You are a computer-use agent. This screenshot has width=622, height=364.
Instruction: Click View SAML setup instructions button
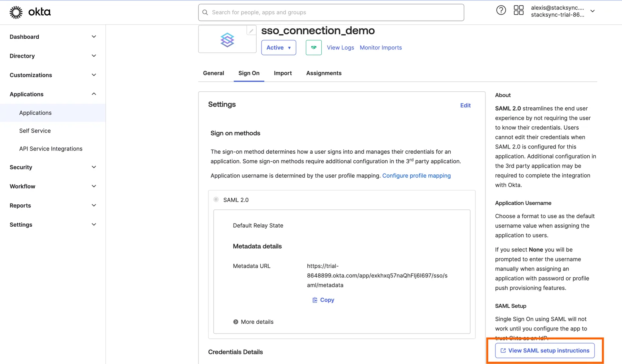tap(545, 350)
